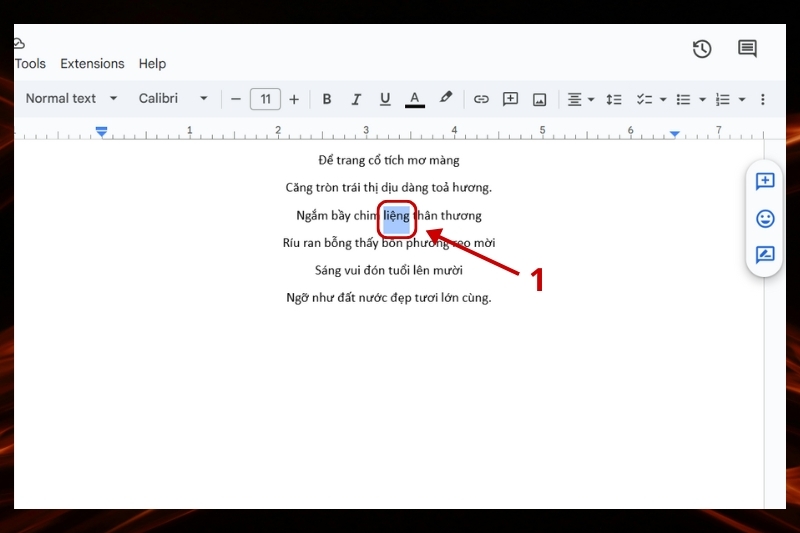Screen dimensions: 800x533
Task: Click the cloud save status icon
Action: 19,43
